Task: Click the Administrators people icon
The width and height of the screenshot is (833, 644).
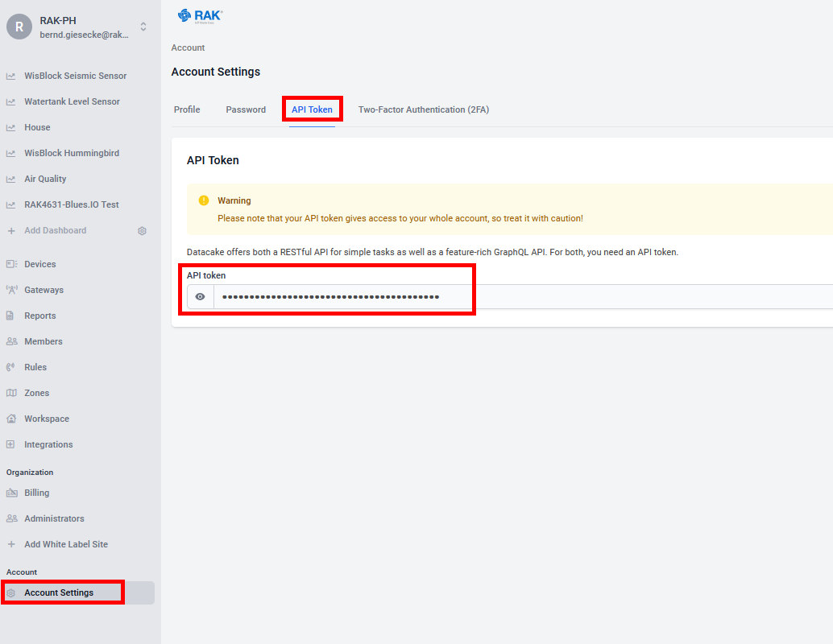Action: click(11, 518)
